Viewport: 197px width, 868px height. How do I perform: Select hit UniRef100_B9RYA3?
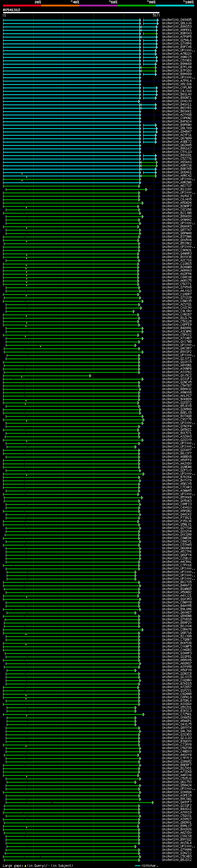[x=177, y=33]
